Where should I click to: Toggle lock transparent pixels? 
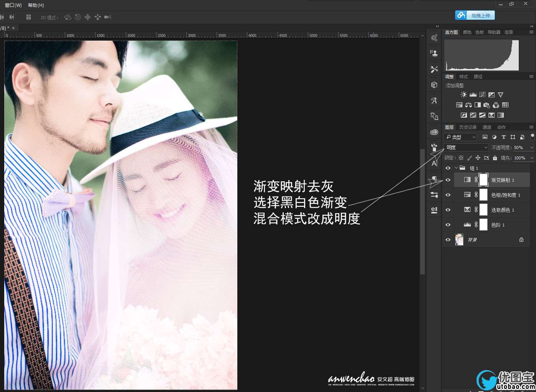[461, 158]
